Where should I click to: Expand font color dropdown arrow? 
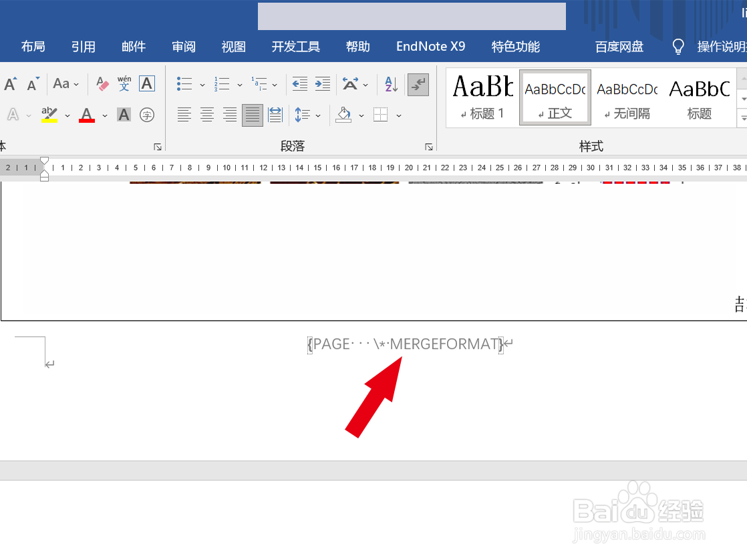105,116
